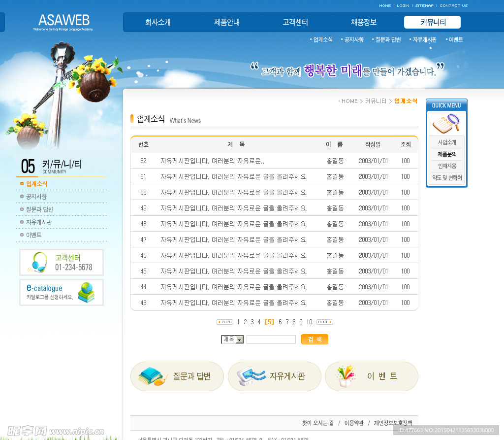Click the orange 검색 search button

coord(315,339)
